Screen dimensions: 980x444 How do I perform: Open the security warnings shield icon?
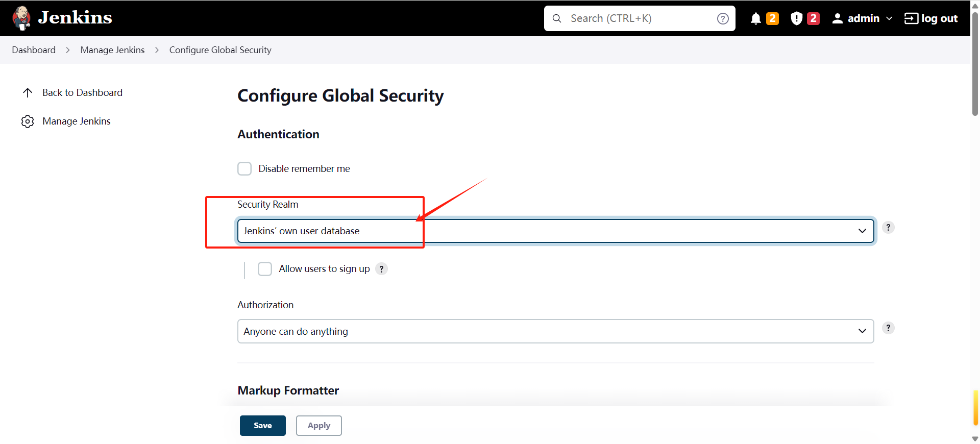tap(796, 19)
